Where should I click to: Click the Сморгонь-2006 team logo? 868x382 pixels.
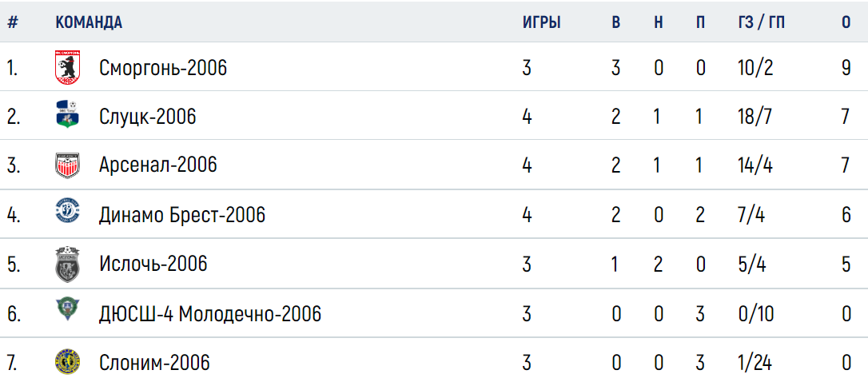pos(67,68)
